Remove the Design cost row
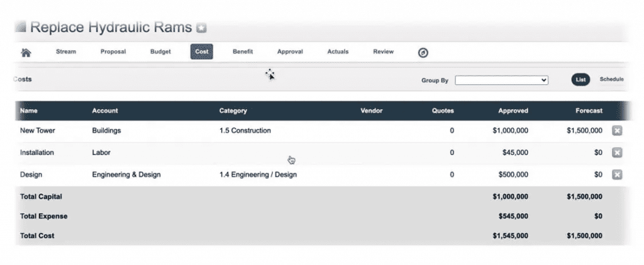The height and width of the screenshot is (265, 644). tap(617, 175)
